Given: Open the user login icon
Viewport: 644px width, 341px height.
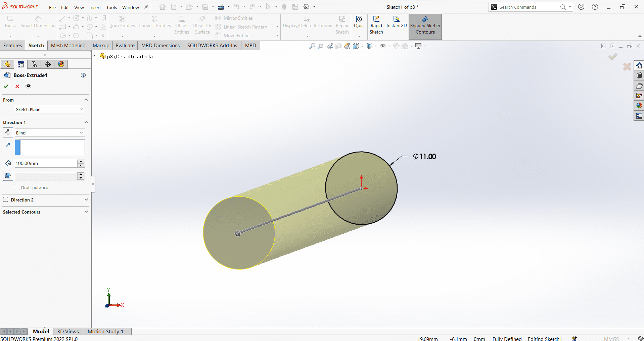Looking at the screenshot, I should [581, 7].
